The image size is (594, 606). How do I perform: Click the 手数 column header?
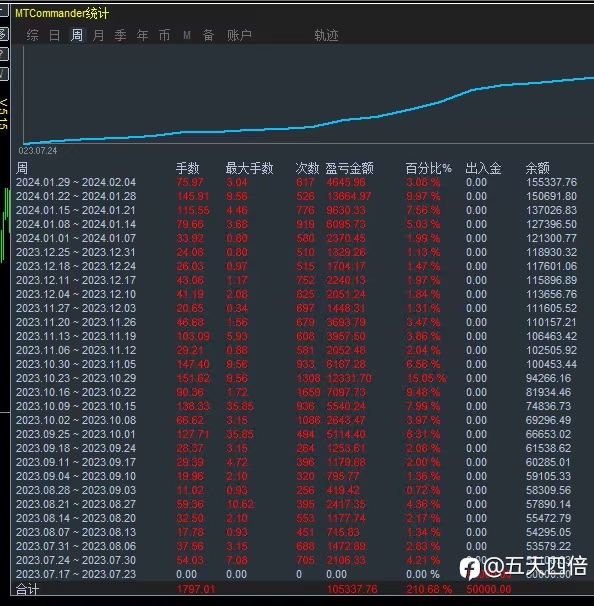(x=187, y=168)
